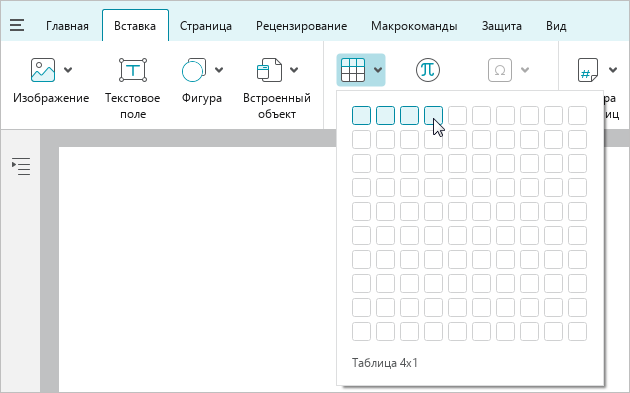Screen dimensions: 630x393
Task: Click the Таблица 4x1 label
Action: tap(385, 363)
